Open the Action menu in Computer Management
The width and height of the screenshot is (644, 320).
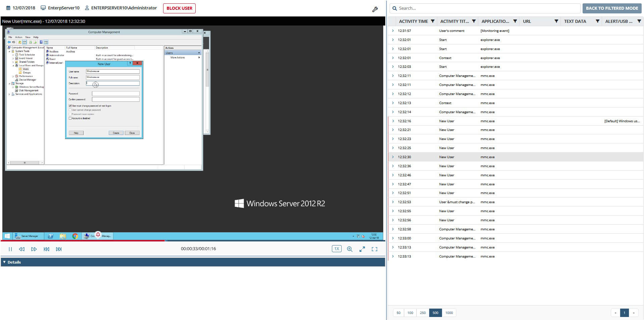(18, 37)
